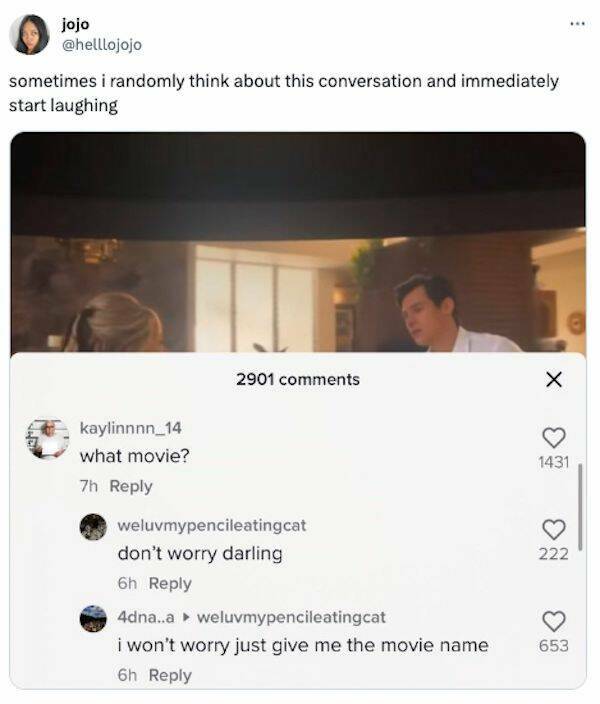600x704 pixels.
Task: Click the 4dna..a username
Action: coord(146,617)
